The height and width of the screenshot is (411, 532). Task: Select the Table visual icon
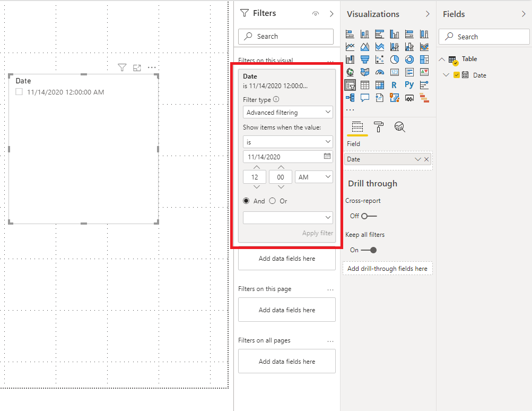pyautogui.click(x=365, y=85)
